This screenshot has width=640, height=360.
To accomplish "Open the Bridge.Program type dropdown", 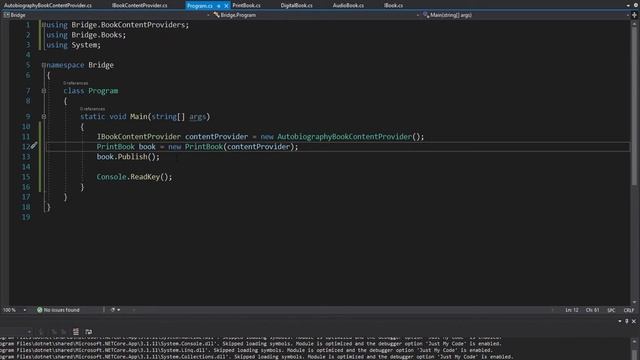I will coord(316,15).
